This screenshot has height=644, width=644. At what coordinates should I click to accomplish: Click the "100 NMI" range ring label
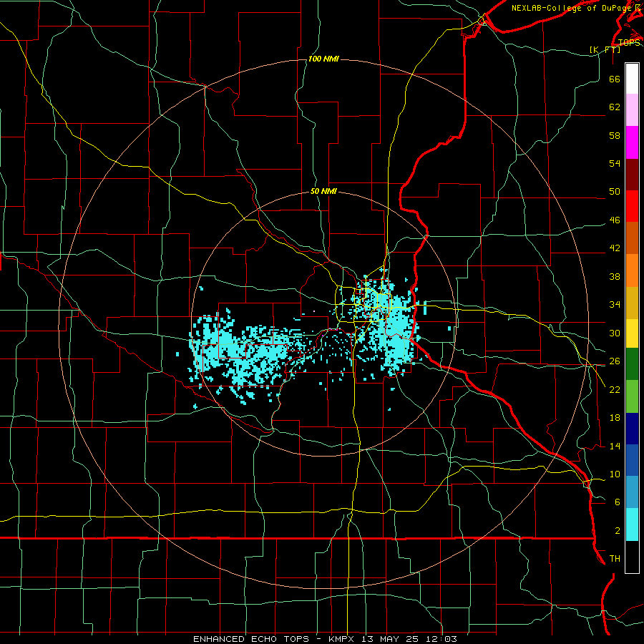click(323, 59)
